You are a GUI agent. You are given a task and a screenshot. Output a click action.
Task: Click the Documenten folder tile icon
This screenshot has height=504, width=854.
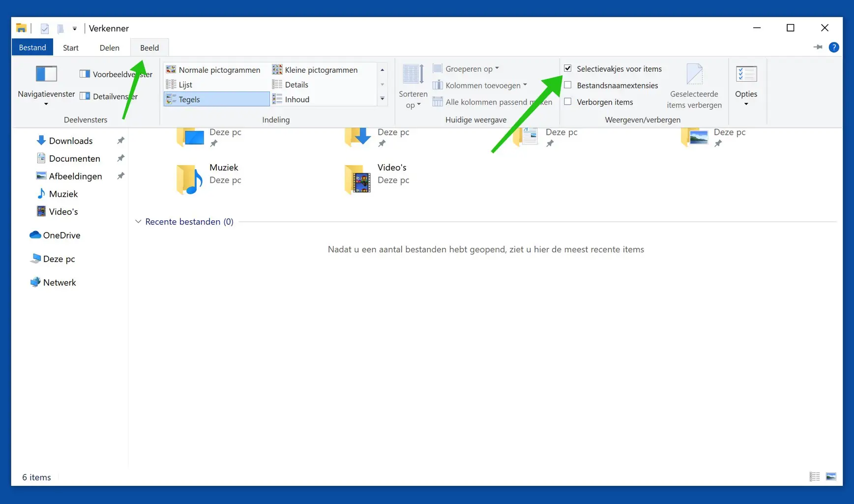[526, 137]
